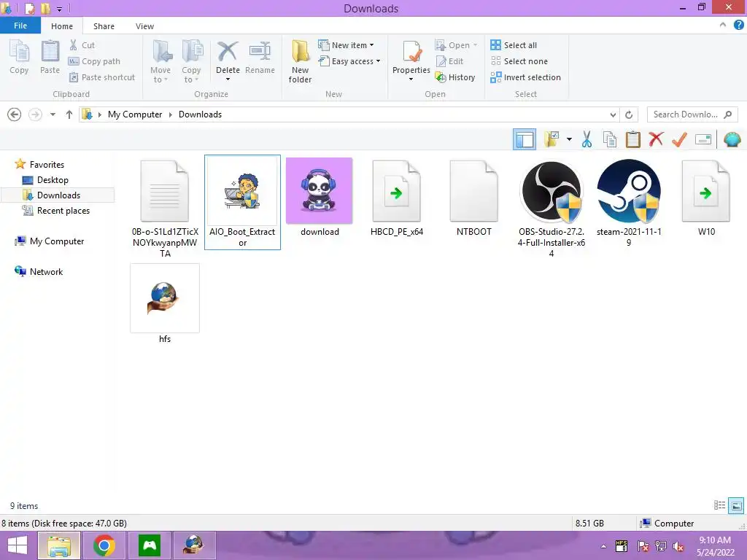
Task: Click the Windows Start button
Action: [18, 545]
